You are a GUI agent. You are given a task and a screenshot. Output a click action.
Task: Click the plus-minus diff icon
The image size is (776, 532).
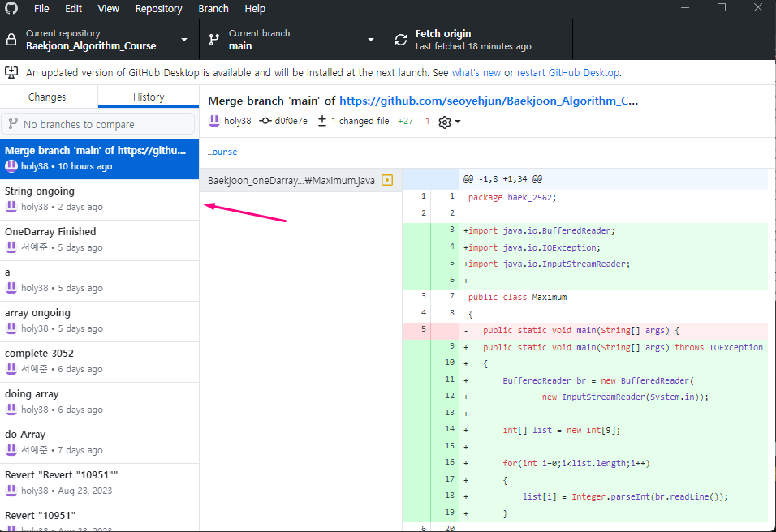322,121
